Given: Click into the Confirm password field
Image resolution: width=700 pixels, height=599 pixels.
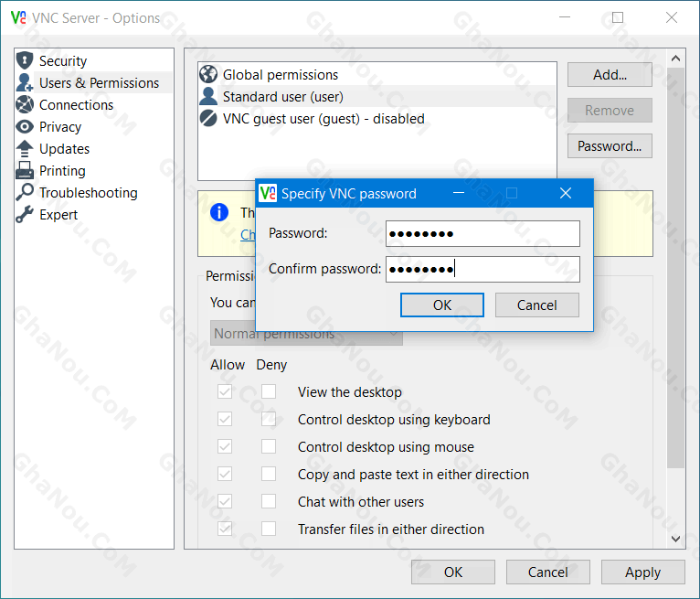Looking at the screenshot, I should click(x=483, y=270).
